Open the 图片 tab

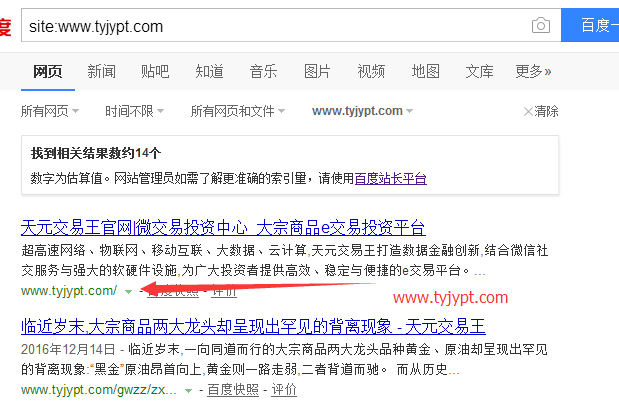coord(317,71)
